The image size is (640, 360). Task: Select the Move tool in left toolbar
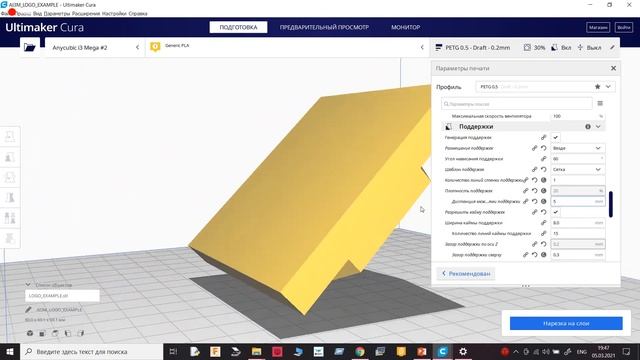click(x=10, y=136)
